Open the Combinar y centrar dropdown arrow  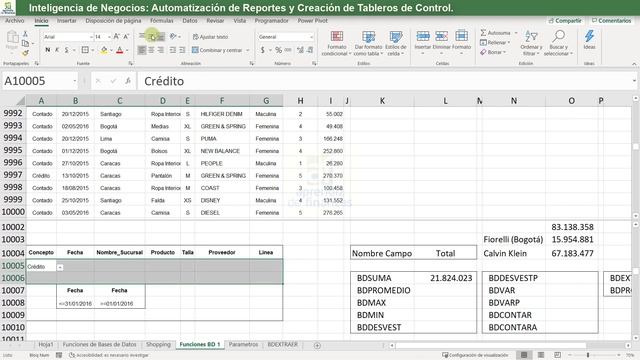(248, 50)
